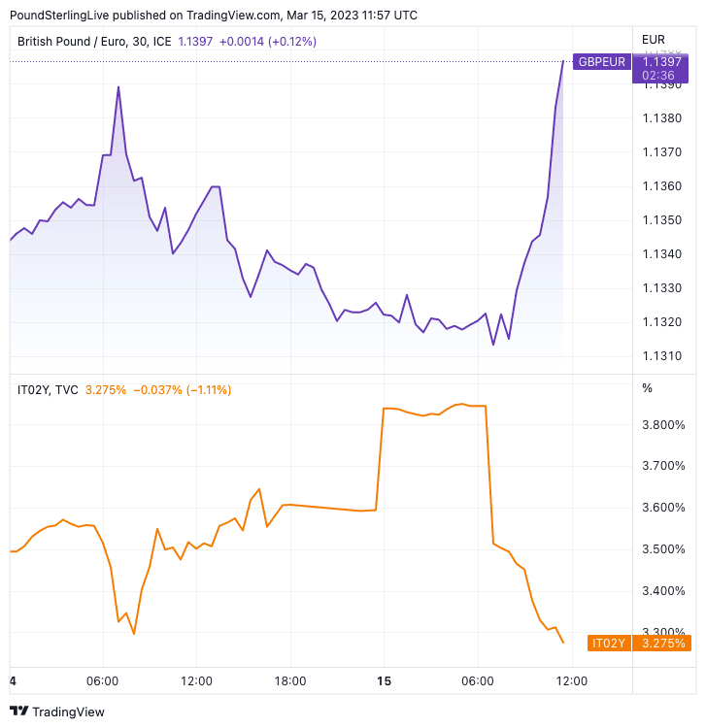Click the 02:36 bar countdown timer
The height and width of the screenshot is (728, 706).
point(661,75)
